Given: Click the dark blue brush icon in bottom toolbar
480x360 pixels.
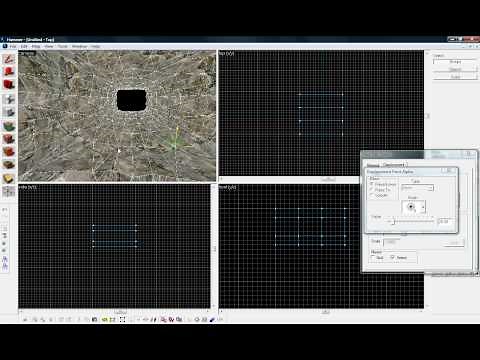Looking at the screenshot, I should pos(212,319).
